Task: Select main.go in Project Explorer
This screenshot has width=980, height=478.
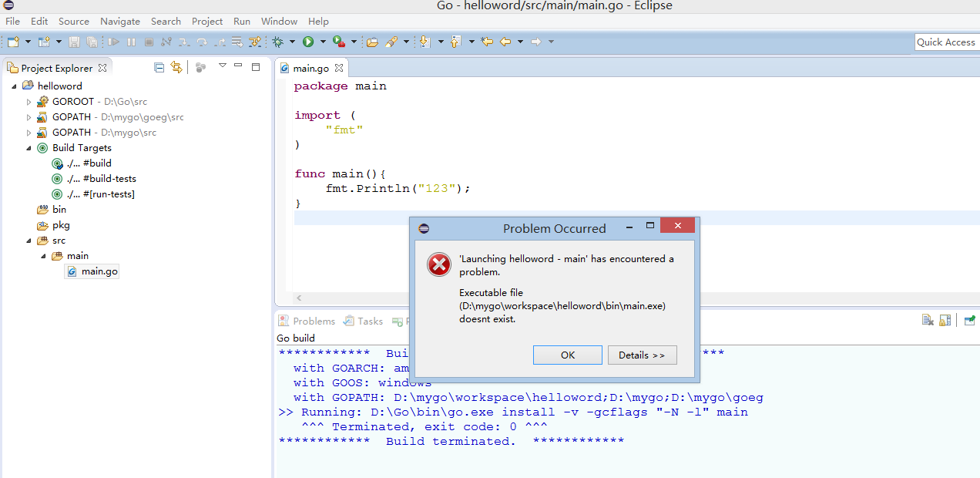Action: pos(92,271)
